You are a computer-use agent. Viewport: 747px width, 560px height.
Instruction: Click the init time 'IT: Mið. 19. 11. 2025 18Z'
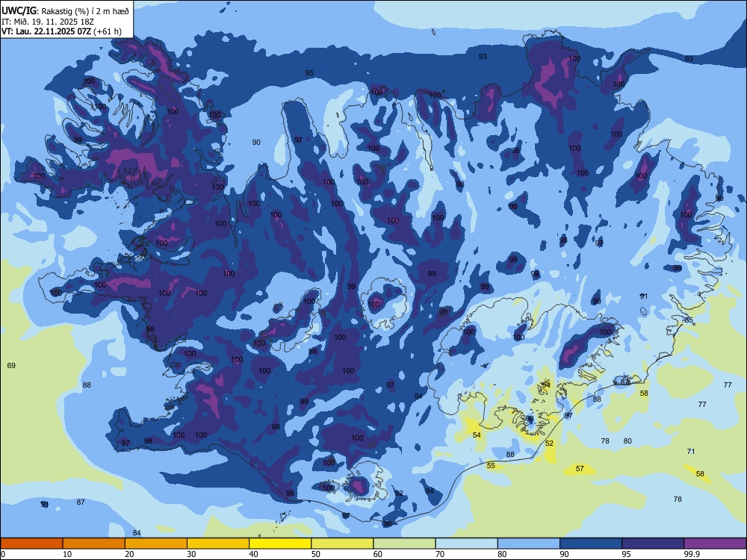[48, 22]
